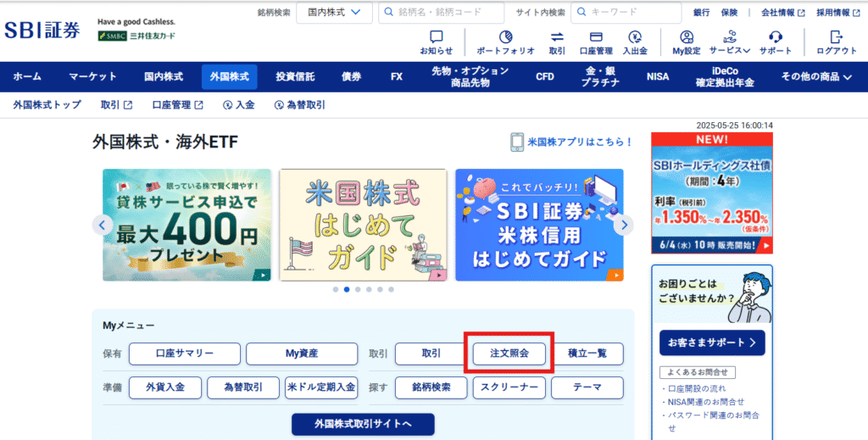Click 取引 button in Myメニュー
The height and width of the screenshot is (440, 868).
(431, 354)
